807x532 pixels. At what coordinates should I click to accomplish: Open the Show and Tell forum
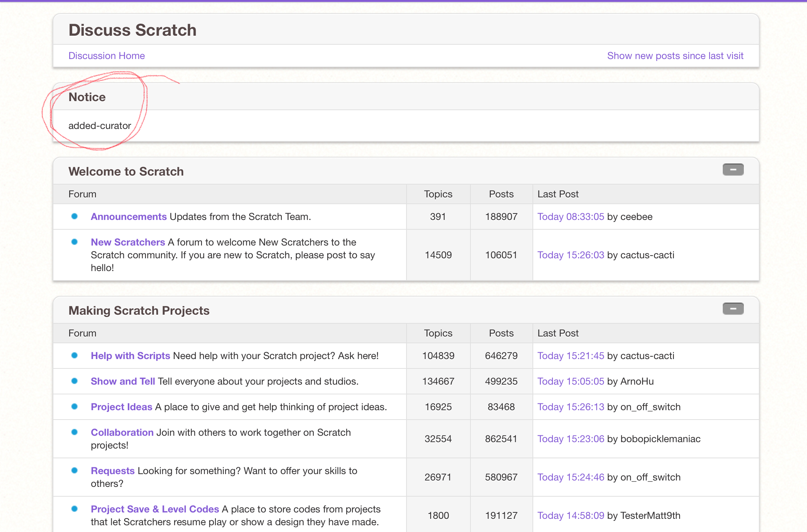click(123, 381)
